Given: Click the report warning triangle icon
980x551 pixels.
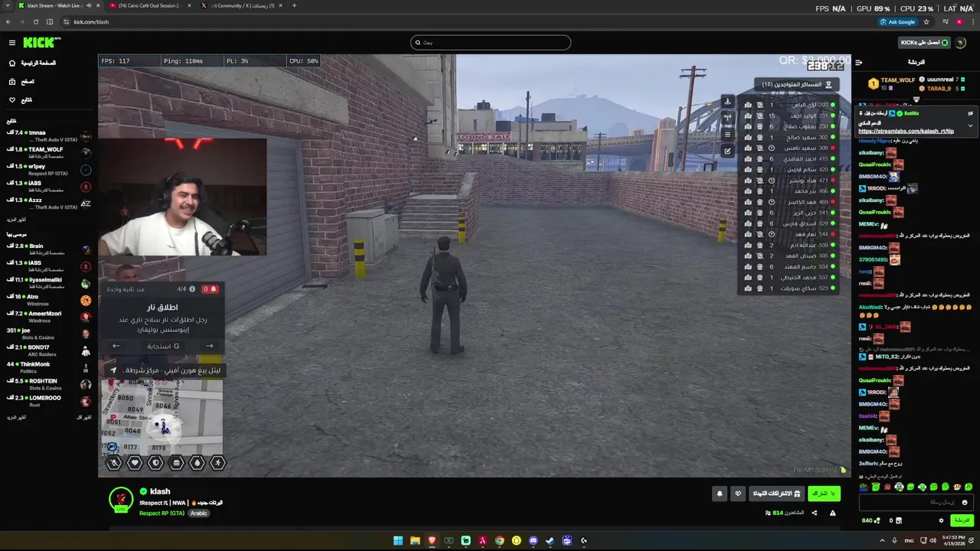Looking at the screenshot, I should pyautogui.click(x=832, y=513).
